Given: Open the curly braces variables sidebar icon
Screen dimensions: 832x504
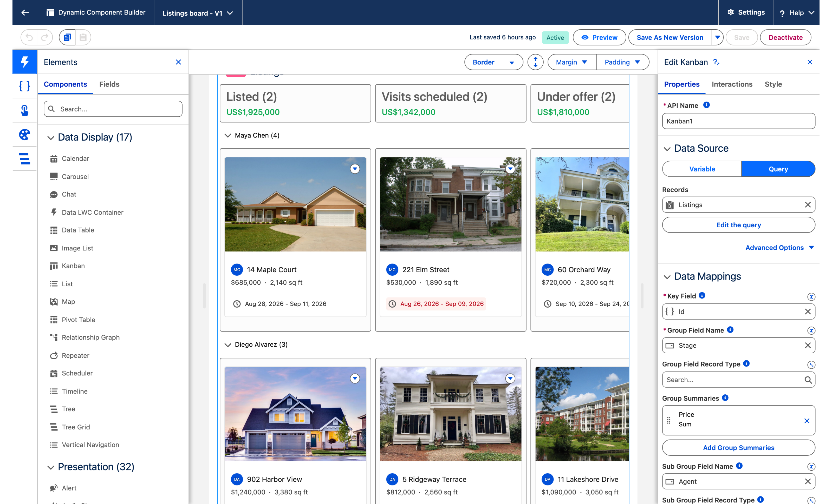Looking at the screenshot, I should 25,86.
